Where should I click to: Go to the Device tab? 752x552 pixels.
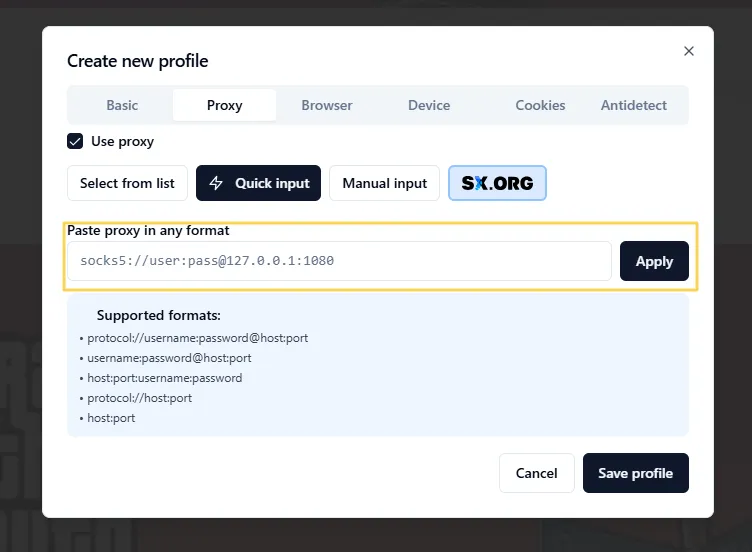click(429, 105)
